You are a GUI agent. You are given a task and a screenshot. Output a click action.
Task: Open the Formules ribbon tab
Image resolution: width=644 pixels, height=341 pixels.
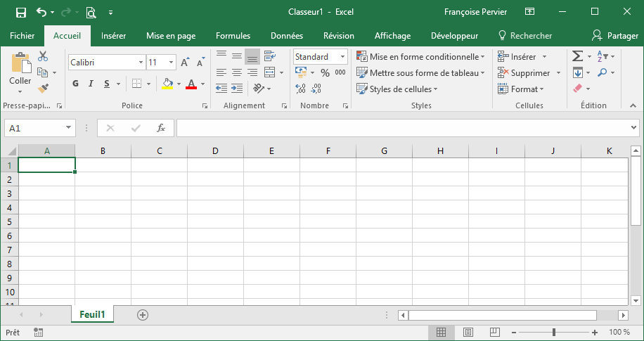[x=233, y=36]
